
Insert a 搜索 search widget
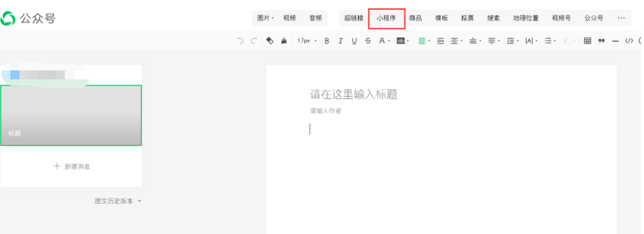coord(493,18)
